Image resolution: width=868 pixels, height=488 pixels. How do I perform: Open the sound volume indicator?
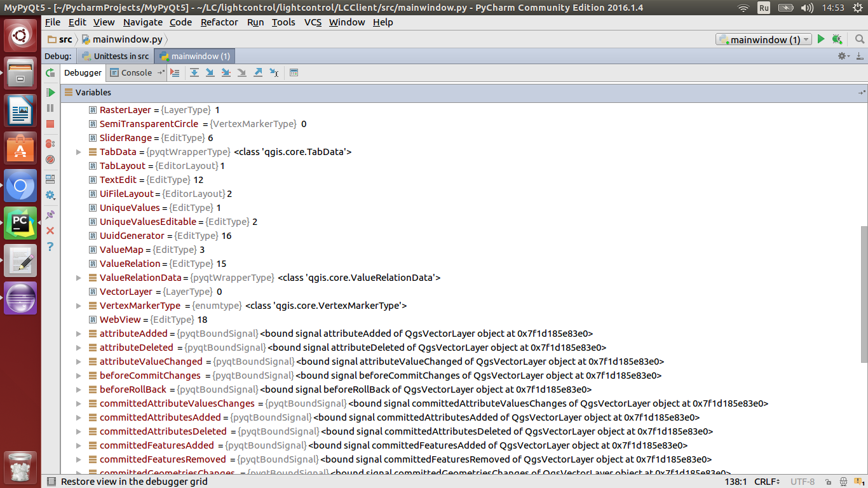pyautogui.click(x=807, y=8)
